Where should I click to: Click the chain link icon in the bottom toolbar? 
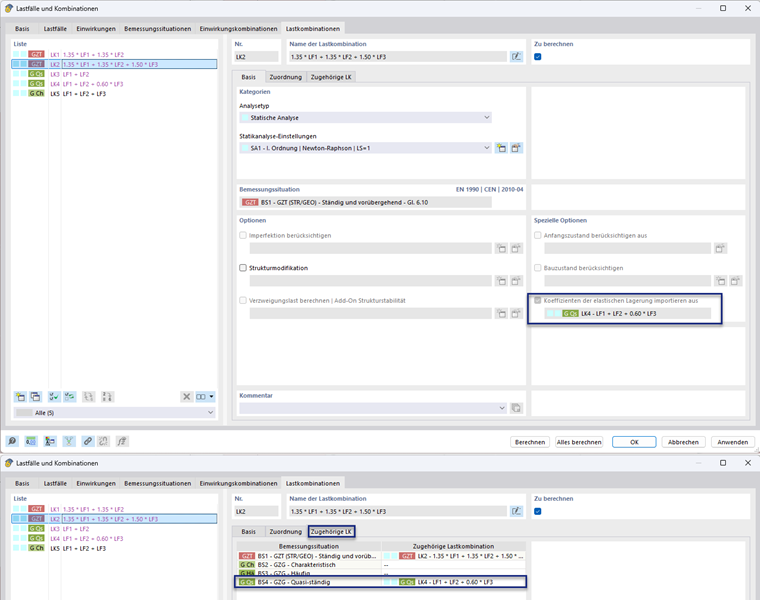(x=87, y=441)
